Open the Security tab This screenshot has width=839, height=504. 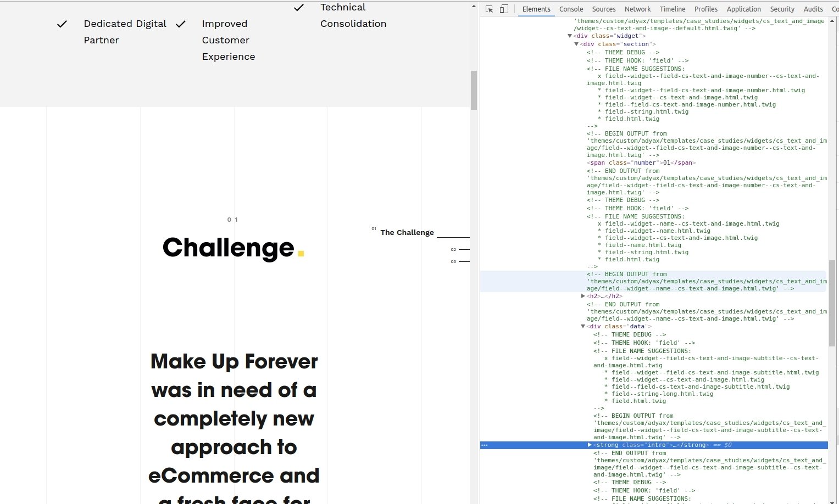point(782,9)
